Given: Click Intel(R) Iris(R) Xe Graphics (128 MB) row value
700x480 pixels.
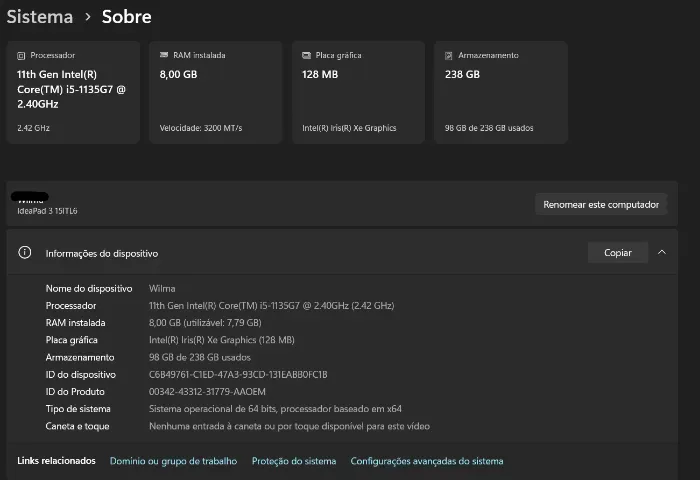Looking at the screenshot, I should (221, 340).
